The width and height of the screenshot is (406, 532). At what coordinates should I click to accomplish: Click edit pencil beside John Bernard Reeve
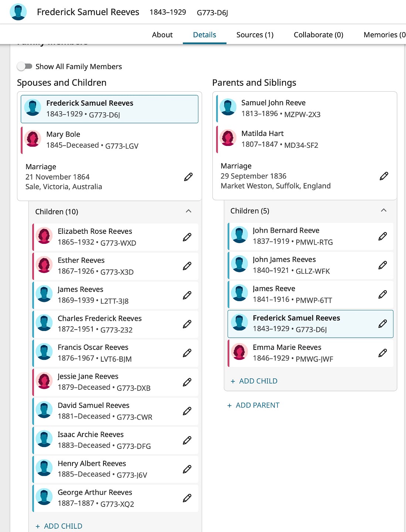tap(383, 236)
